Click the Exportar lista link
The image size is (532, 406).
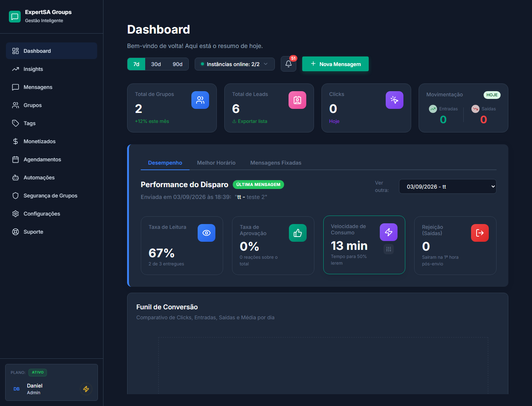[249, 121]
